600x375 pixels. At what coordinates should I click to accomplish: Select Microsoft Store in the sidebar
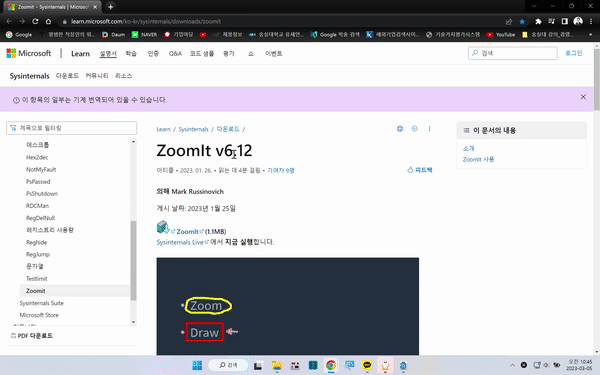39,315
